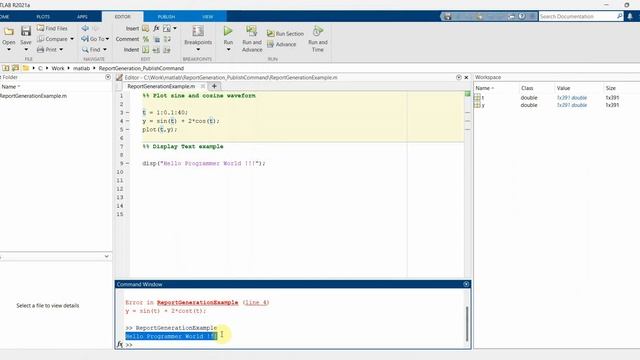Expand the Run dropdown arrow
Image resolution: width=640 pixels, height=360 pixels.
coord(229,49)
